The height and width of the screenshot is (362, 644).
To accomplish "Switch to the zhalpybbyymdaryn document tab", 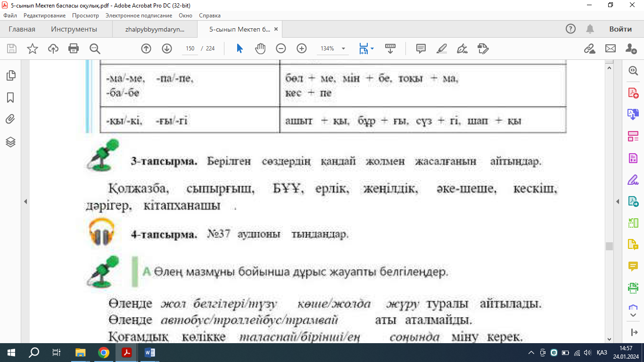I will pyautogui.click(x=155, y=29).
